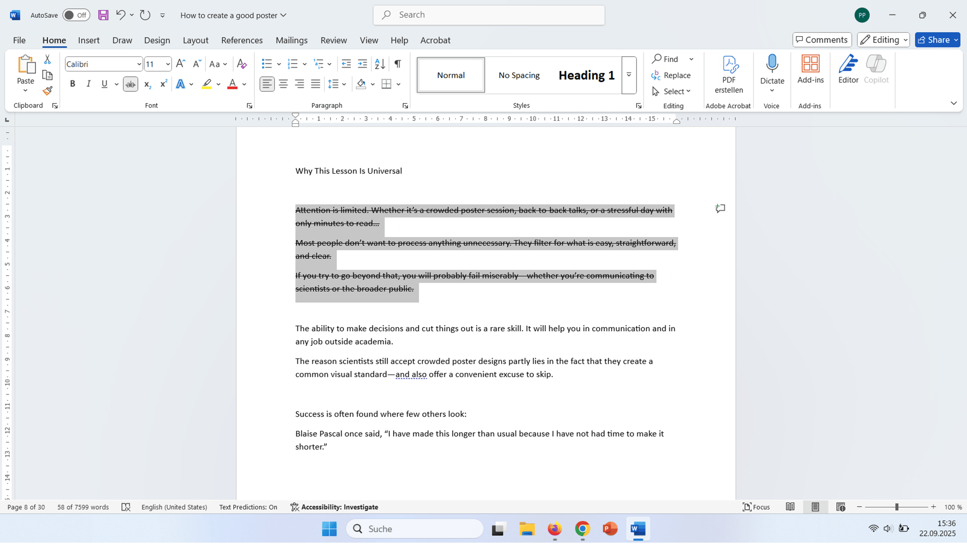Screen dimensions: 967x560
Task: Open the Editor proofing tool
Action: pyautogui.click(x=848, y=69)
